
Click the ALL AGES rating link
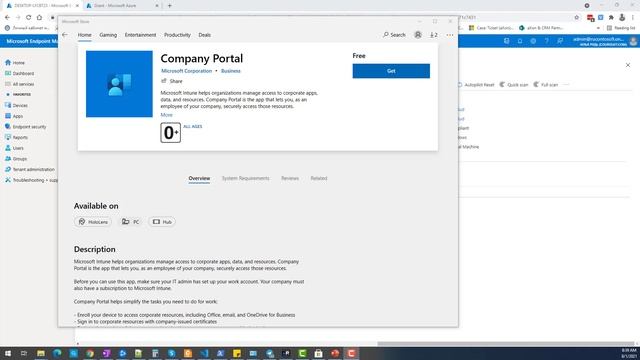point(193,127)
